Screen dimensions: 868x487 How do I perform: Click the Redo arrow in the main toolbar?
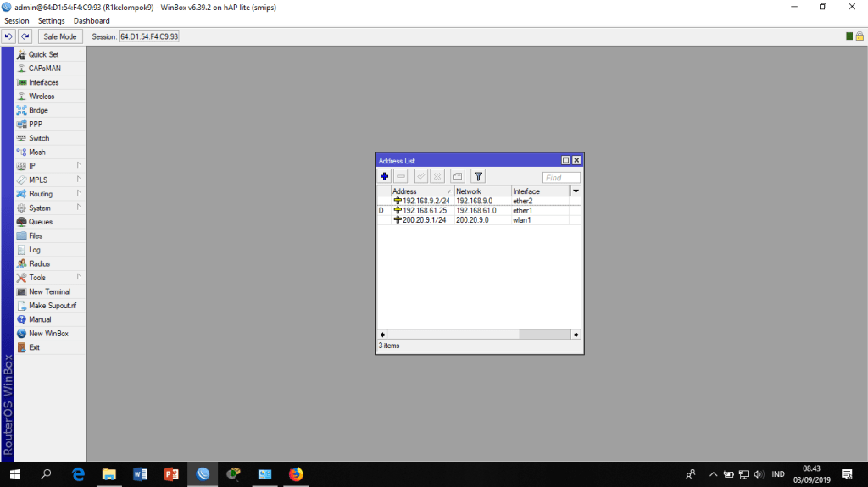[x=25, y=36]
